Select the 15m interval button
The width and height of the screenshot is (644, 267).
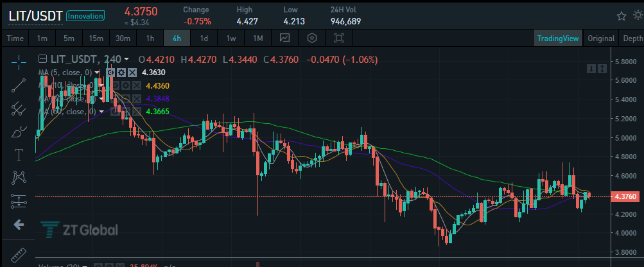click(96, 38)
